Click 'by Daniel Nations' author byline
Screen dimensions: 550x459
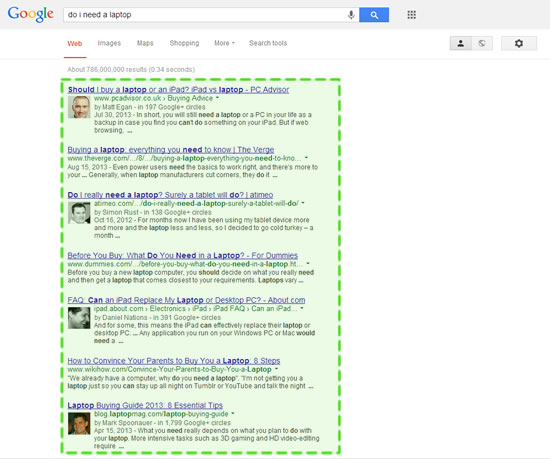[121, 317]
